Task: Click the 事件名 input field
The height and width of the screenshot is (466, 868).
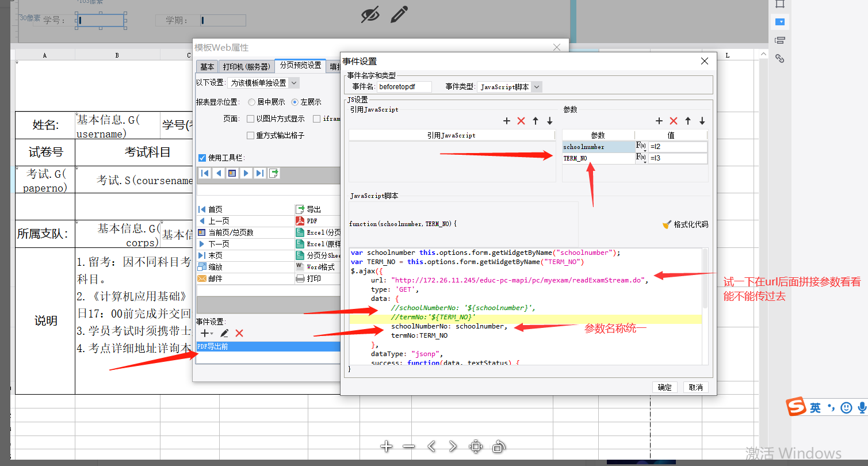Action: 404,87
